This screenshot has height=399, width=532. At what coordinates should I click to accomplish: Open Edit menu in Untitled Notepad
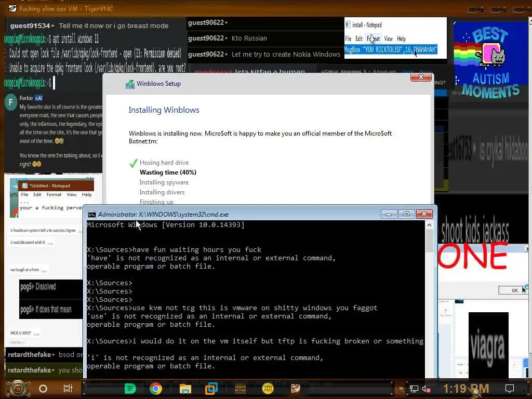coord(37,194)
